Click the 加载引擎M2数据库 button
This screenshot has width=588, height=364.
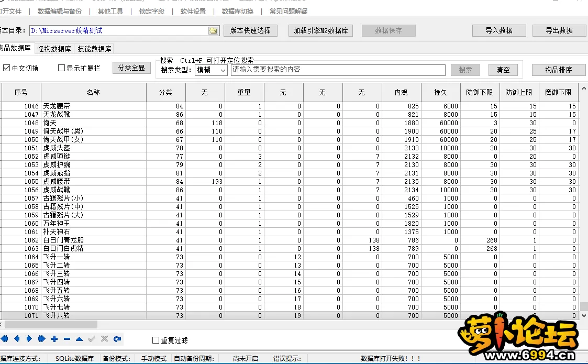coord(320,30)
